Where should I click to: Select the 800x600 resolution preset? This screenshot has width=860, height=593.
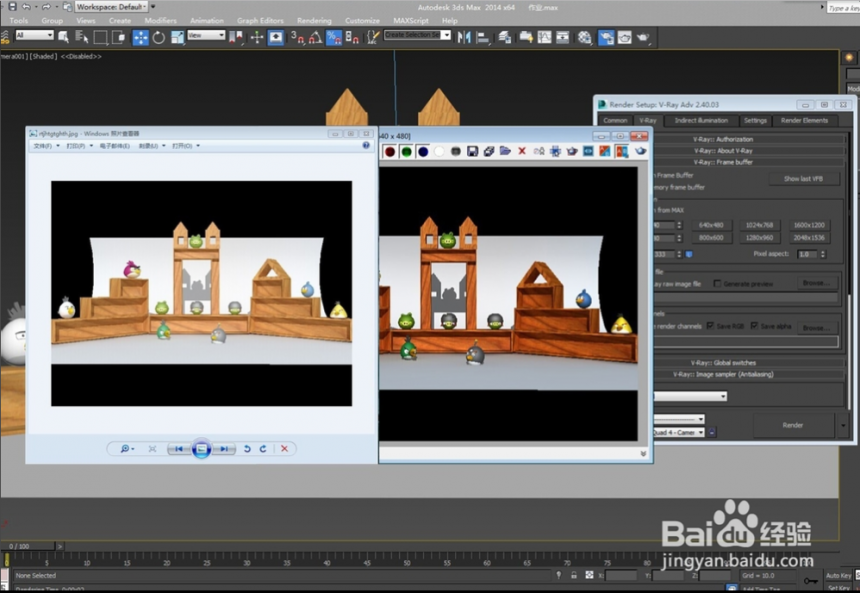point(711,238)
